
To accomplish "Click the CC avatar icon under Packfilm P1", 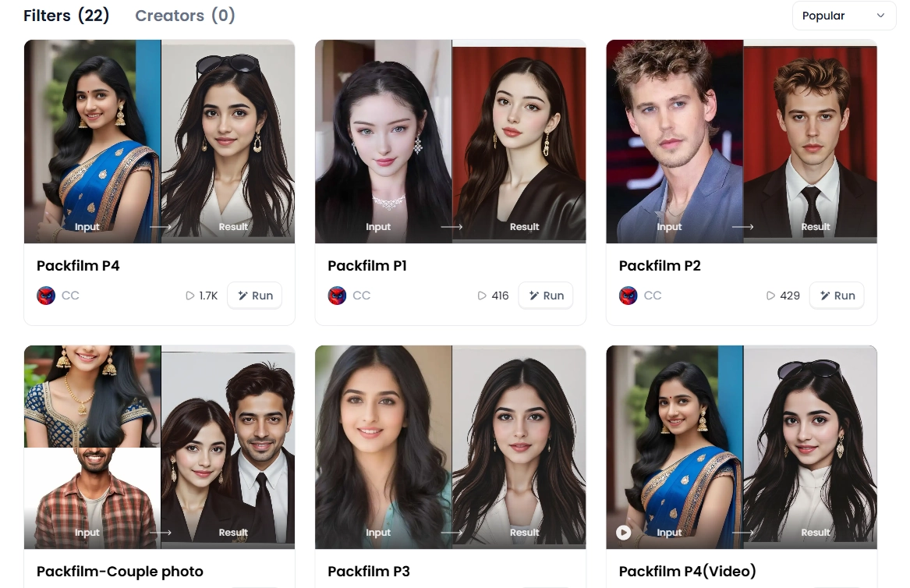I will tap(337, 296).
